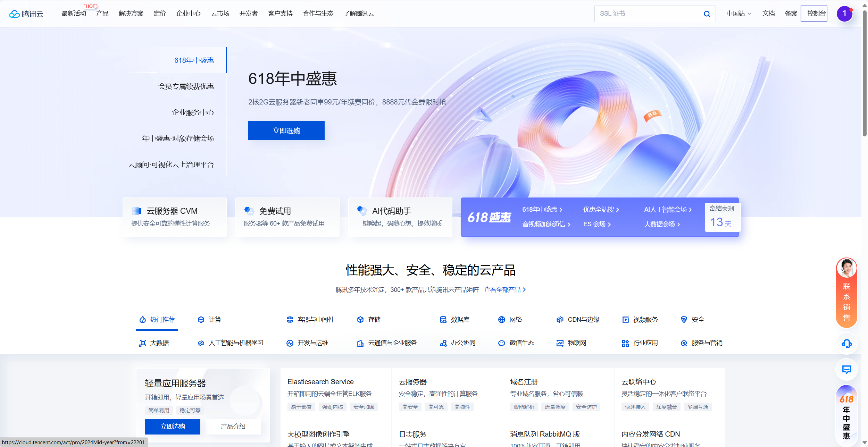Click the globe icon beside 网络
This screenshot has height=447, width=868.
point(502,320)
